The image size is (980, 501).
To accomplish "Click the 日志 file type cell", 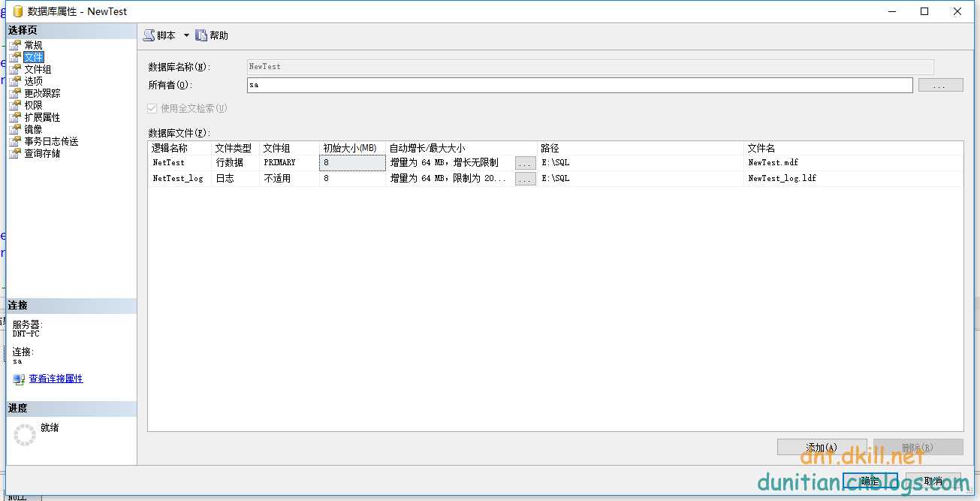I will 235,179.
